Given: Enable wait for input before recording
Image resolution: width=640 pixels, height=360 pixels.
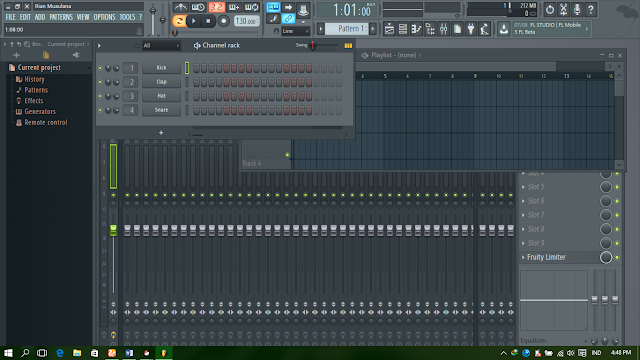Looking at the screenshot, I should (198, 7).
